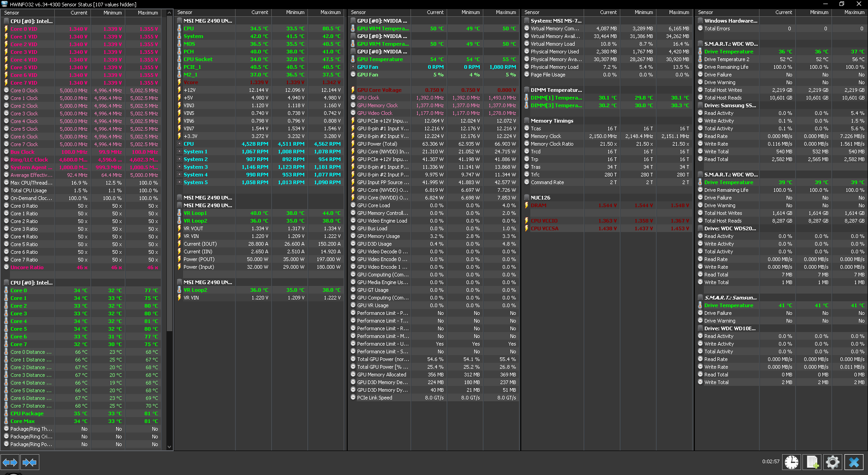Image resolution: width=868 pixels, height=475 pixels.
Task: Click the icon beside DIMM Temperature header
Action: click(527, 90)
